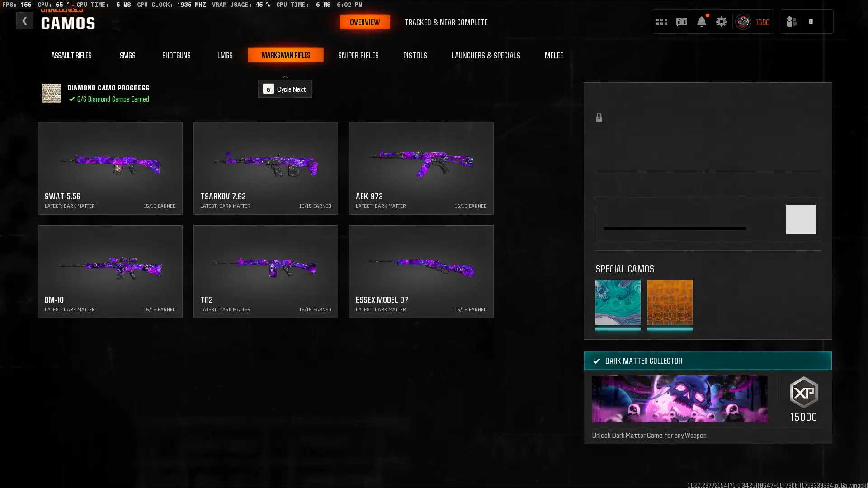Select the Assault Rifles tab

tap(71, 55)
